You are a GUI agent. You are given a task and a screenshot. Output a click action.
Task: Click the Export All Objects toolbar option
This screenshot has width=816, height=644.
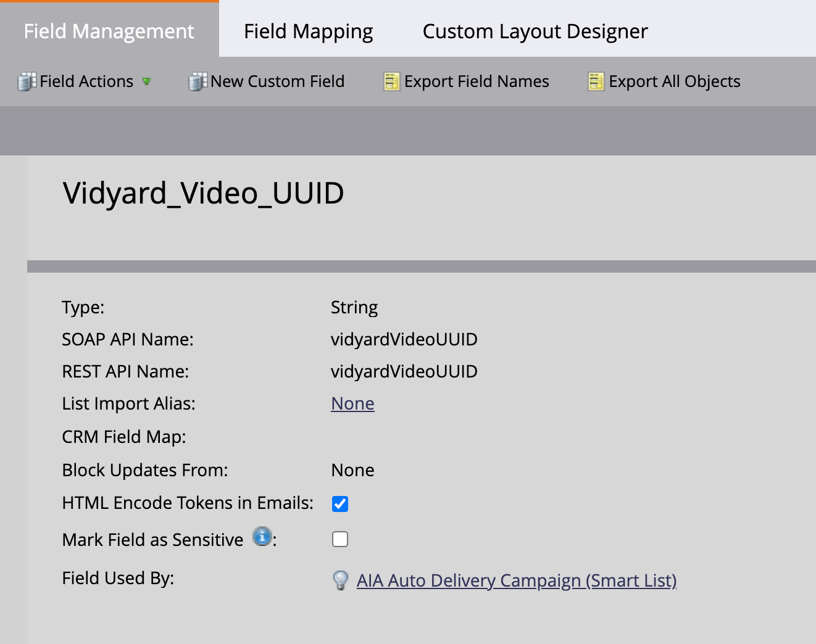click(674, 81)
